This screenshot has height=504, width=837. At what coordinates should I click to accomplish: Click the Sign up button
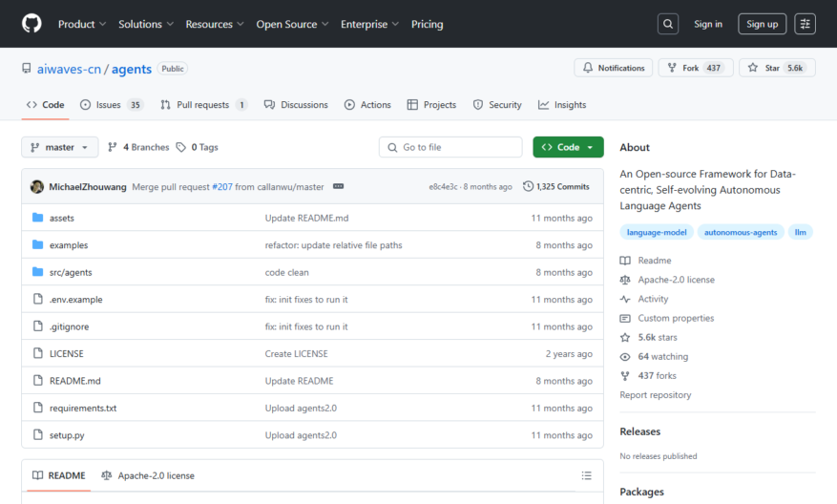762,24
